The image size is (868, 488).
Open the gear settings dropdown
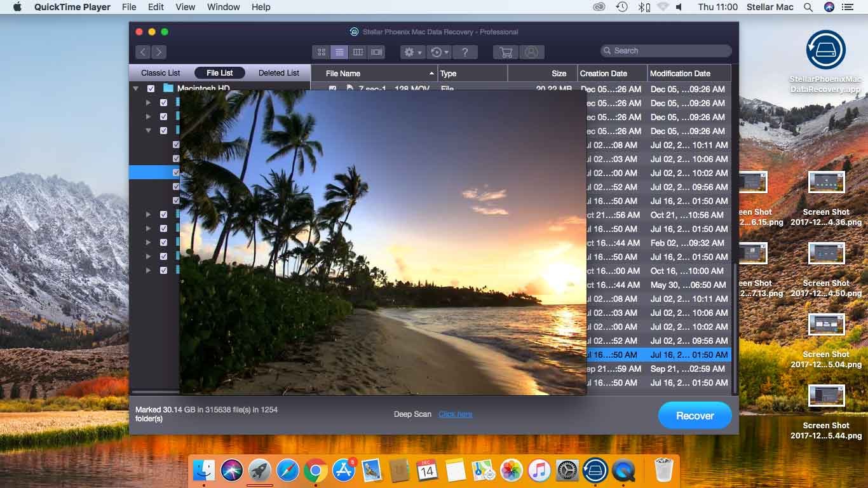412,52
